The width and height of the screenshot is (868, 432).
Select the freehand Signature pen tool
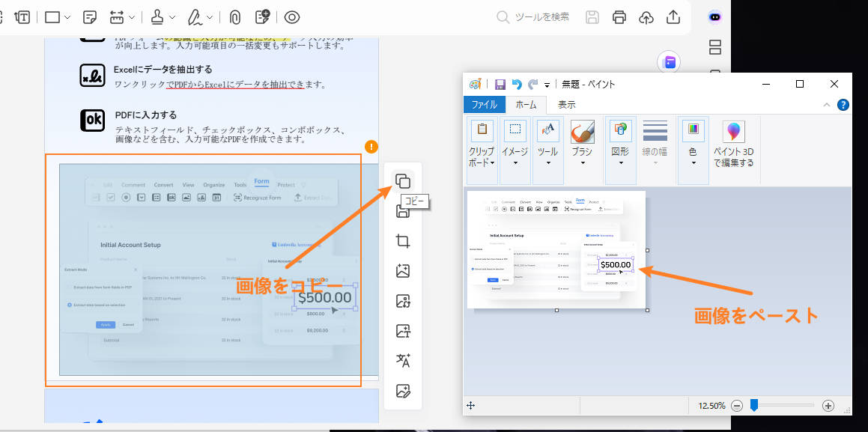tap(195, 16)
